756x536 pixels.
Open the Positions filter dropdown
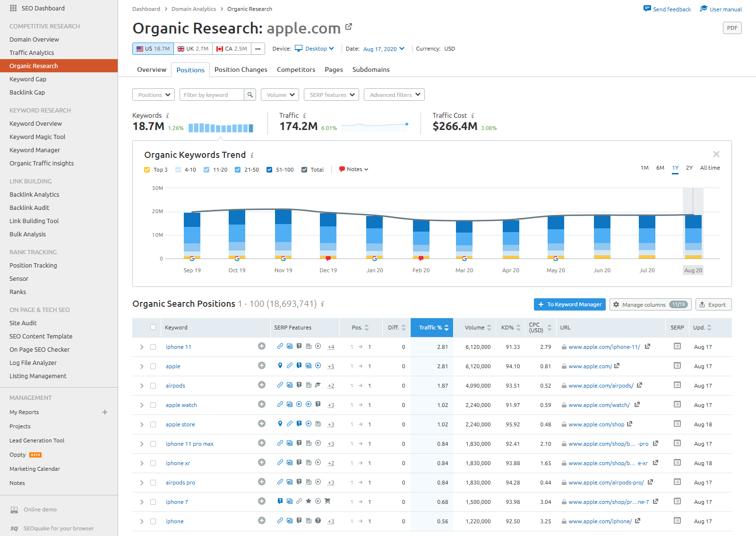click(x=154, y=95)
